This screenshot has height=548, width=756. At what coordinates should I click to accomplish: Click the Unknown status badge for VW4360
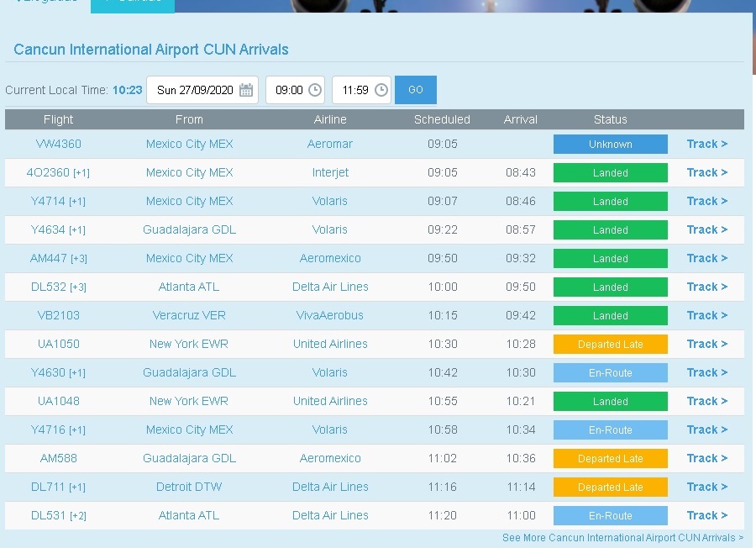coord(610,144)
